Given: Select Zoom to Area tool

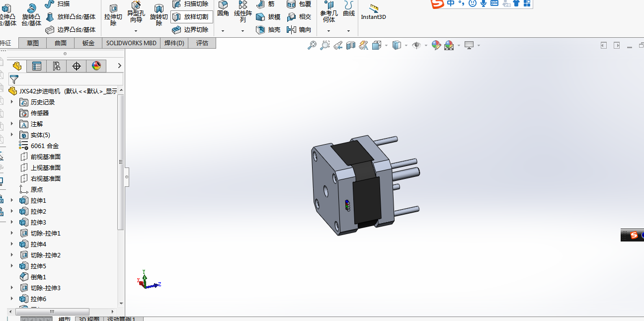Looking at the screenshot, I should [x=325, y=45].
